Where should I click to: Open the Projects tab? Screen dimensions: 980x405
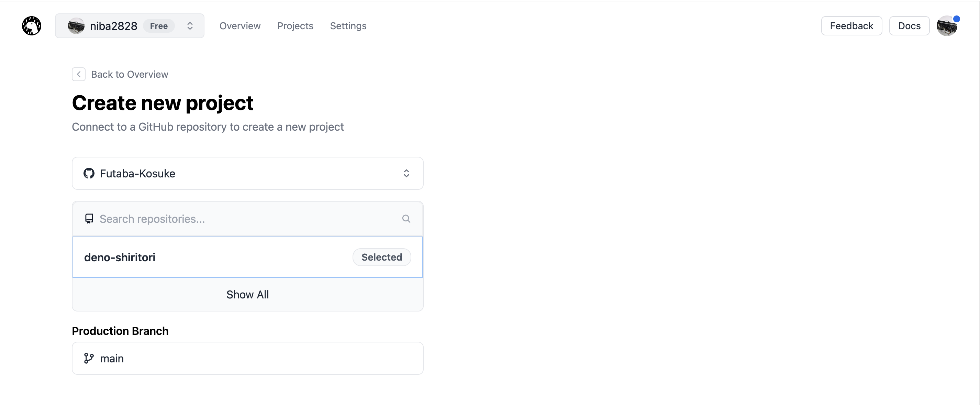295,26
